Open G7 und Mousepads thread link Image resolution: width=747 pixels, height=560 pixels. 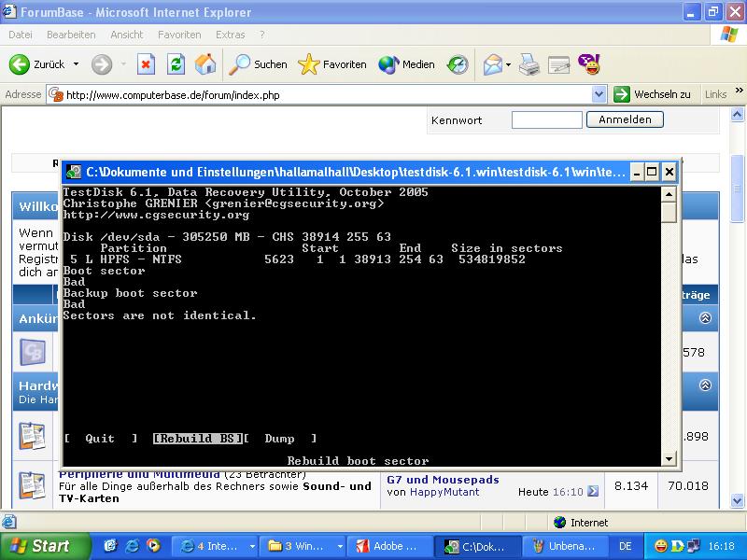coord(443,480)
